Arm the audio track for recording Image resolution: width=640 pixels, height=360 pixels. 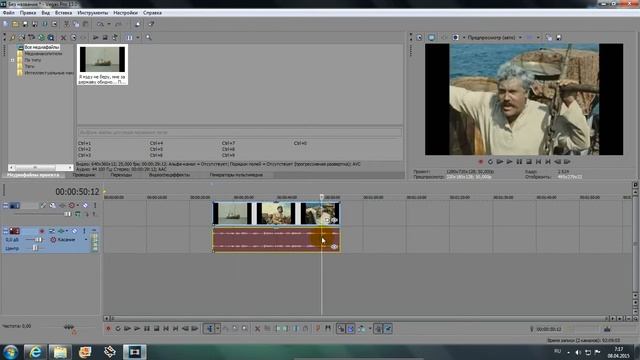(x=42, y=231)
